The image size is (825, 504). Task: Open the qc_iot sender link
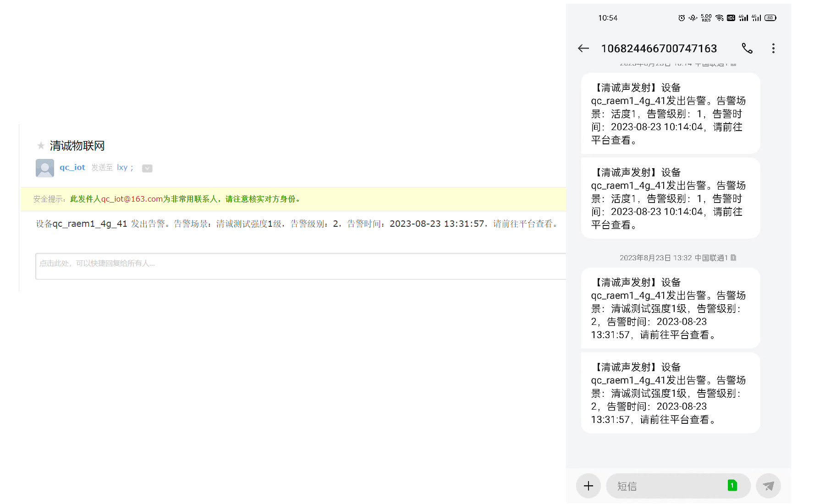(x=72, y=167)
